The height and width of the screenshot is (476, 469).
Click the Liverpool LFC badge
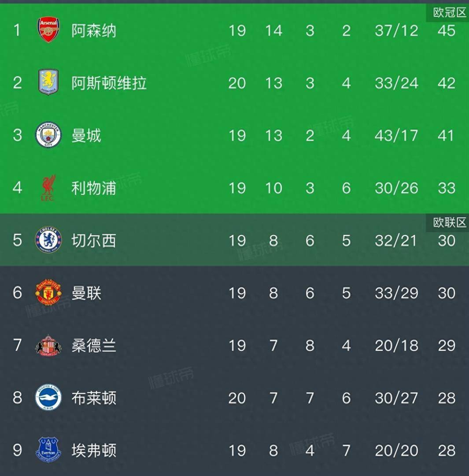coord(48,188)
